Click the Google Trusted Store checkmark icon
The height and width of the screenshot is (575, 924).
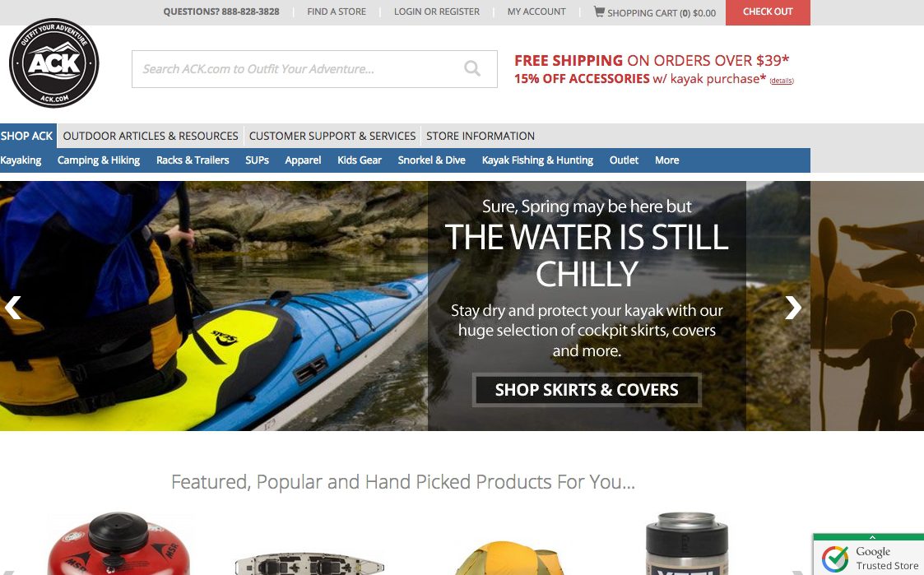coord(835,559)
